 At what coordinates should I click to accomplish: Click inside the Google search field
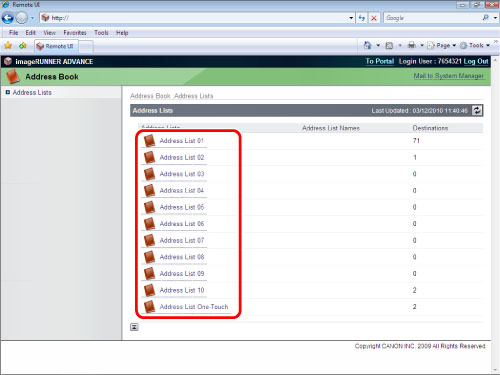pos(432,18)
